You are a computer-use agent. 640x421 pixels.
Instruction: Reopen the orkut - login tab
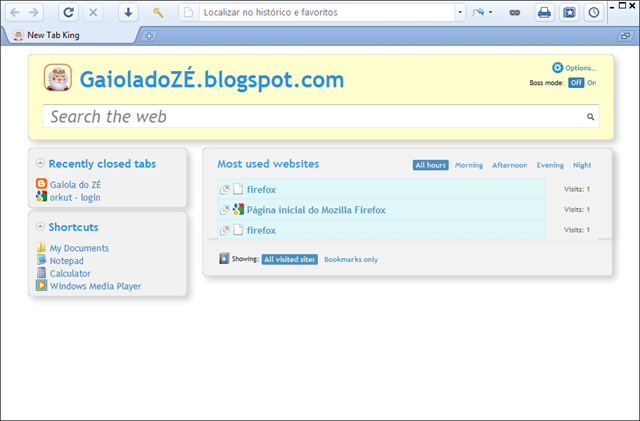pos(75,197)
